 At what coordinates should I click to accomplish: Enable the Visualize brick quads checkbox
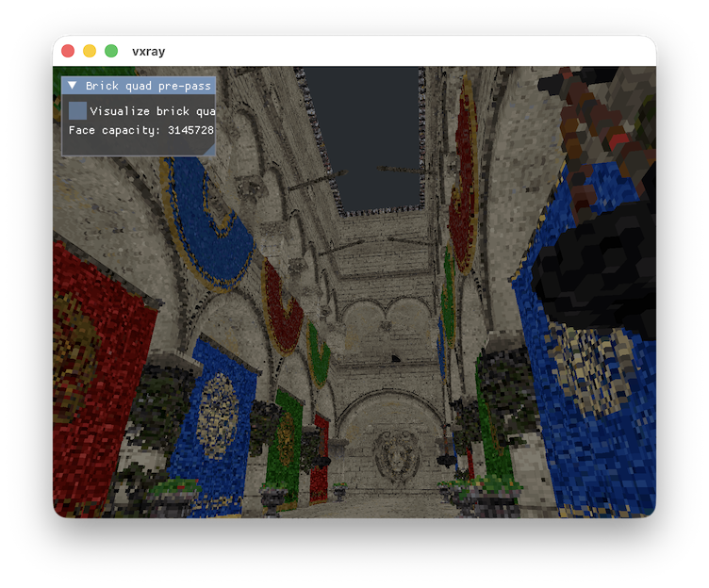77,111
